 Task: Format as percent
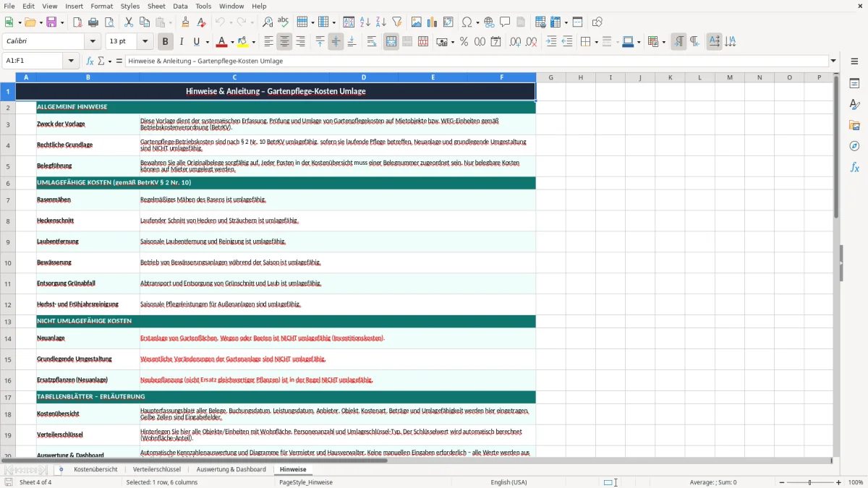[464, 42]
